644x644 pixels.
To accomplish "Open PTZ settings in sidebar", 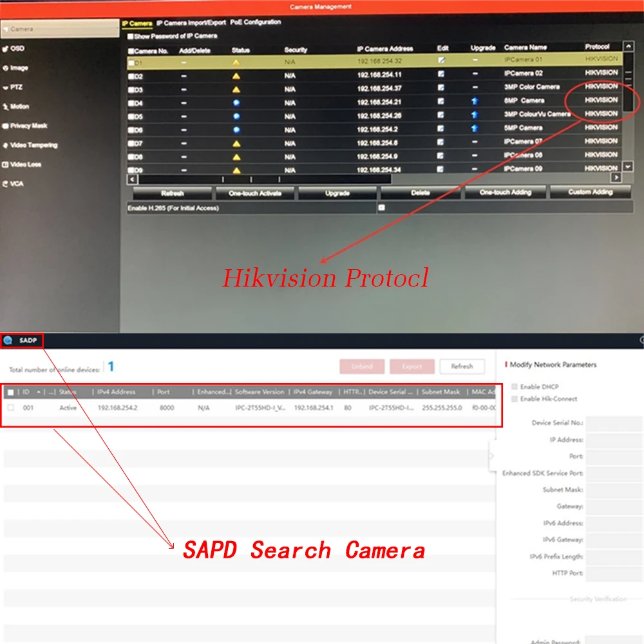I will 12,87.
